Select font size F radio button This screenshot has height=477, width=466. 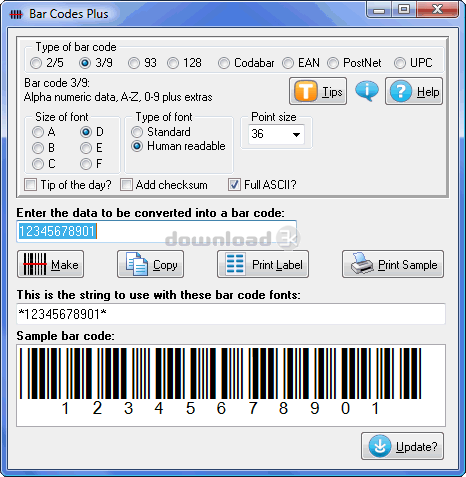tap(86, 164)
